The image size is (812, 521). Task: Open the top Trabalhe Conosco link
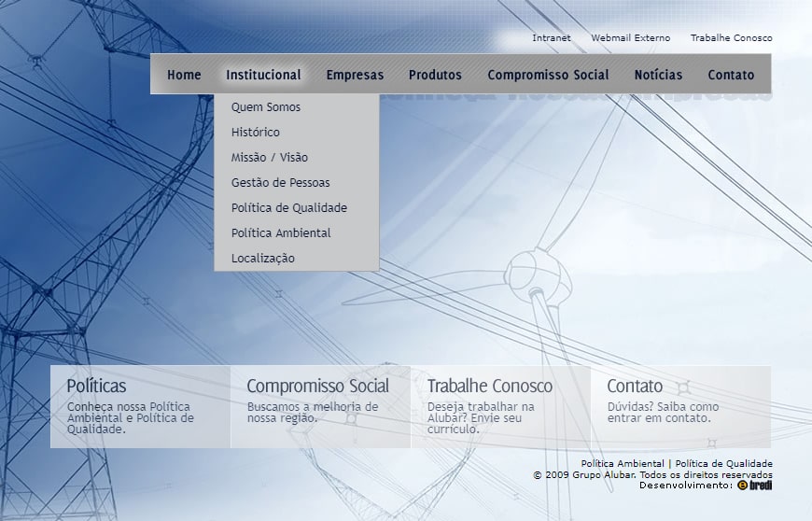731,37
